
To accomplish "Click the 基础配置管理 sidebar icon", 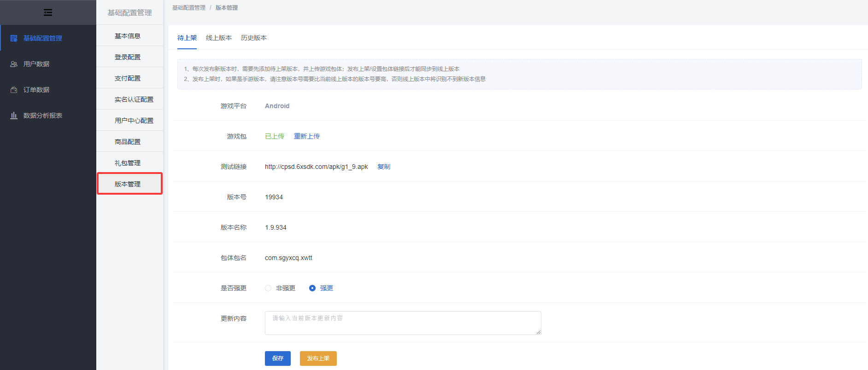I will (14, 38).
